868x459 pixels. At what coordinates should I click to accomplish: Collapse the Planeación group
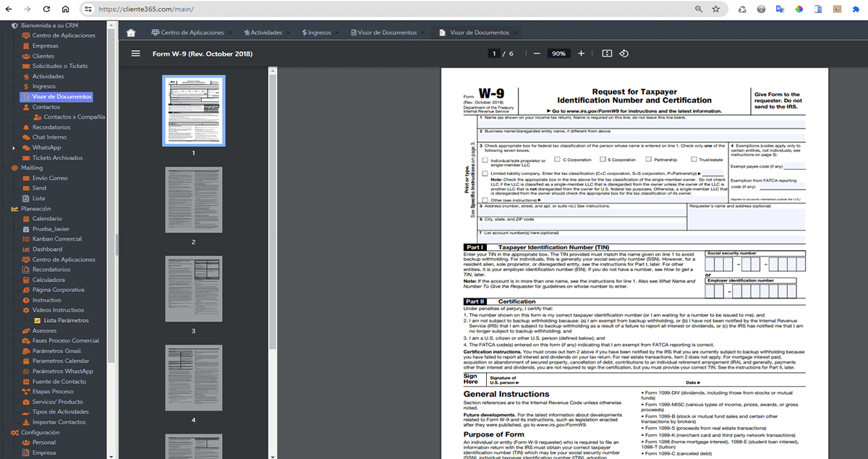tap(4, 209)
